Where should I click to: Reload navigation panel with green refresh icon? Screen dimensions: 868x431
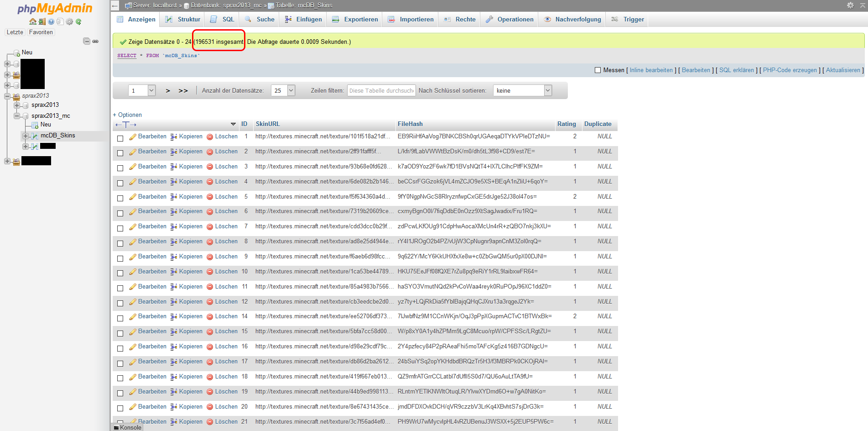click(78, 21)
